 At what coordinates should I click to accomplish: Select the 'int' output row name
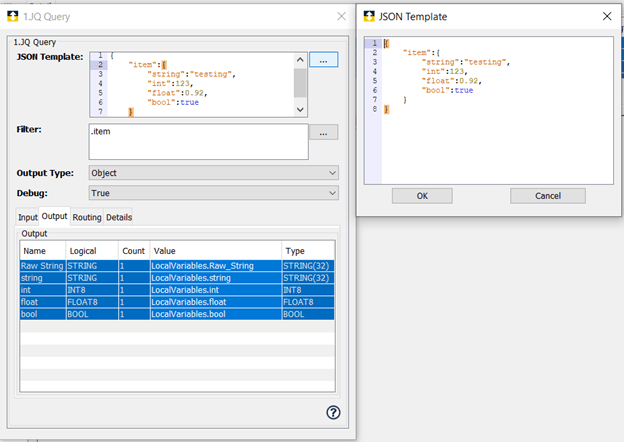pos(42,290)
